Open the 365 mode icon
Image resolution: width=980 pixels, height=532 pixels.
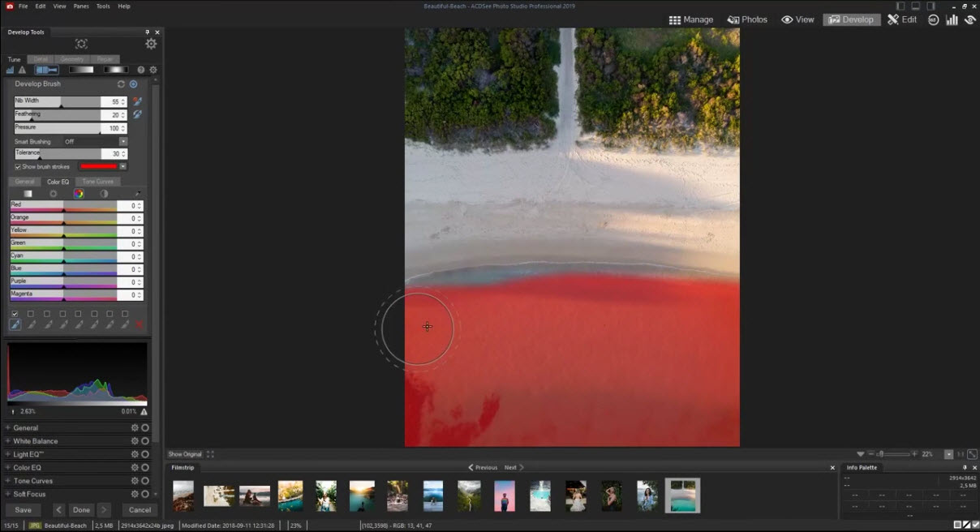point(934,19)
